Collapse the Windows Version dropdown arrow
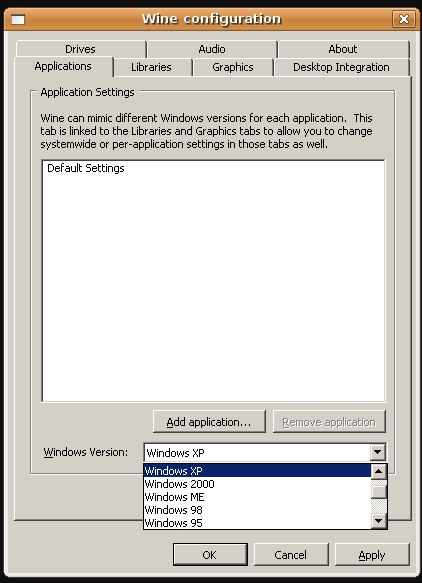422x583 pixels. (x=377, y=452)
